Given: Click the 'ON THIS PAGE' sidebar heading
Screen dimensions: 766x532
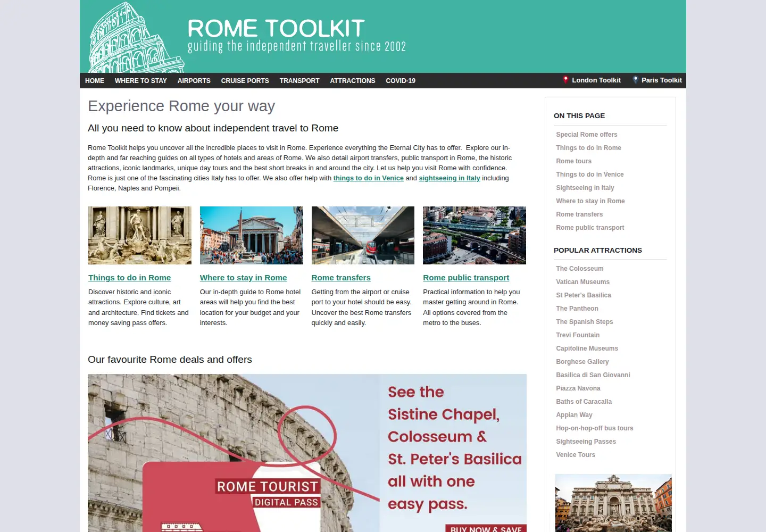Looking at the screenshot, I should (579, 116).
